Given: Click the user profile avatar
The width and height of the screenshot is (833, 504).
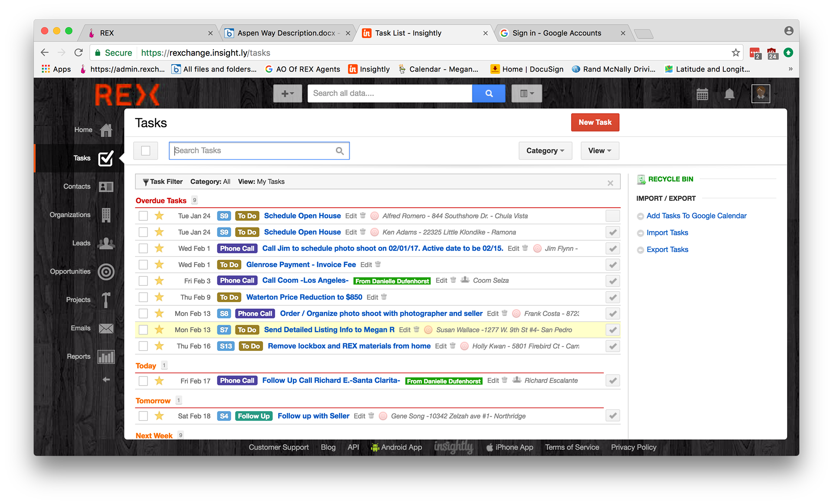Looking at the screenshot, I should click(761, 93).
